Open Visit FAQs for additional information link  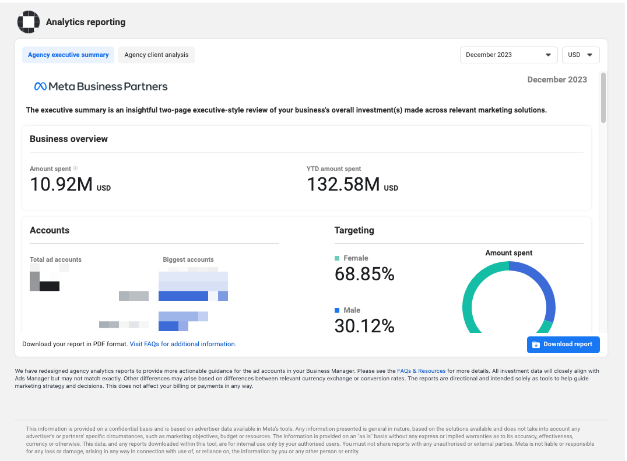pos(183,344)
